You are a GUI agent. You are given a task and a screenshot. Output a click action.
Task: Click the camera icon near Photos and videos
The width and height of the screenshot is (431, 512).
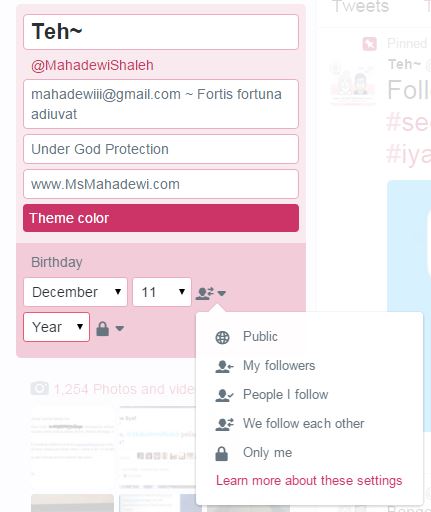[39, 388]
